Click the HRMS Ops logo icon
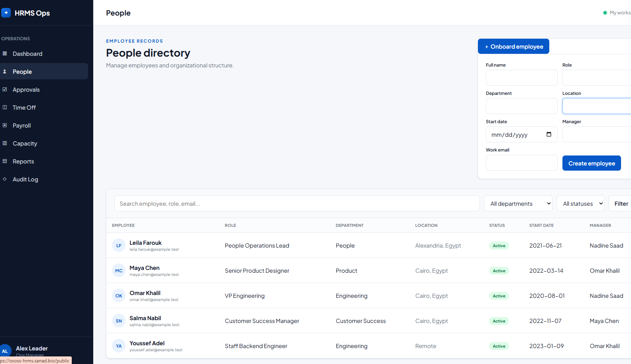 tap(6, 13)
